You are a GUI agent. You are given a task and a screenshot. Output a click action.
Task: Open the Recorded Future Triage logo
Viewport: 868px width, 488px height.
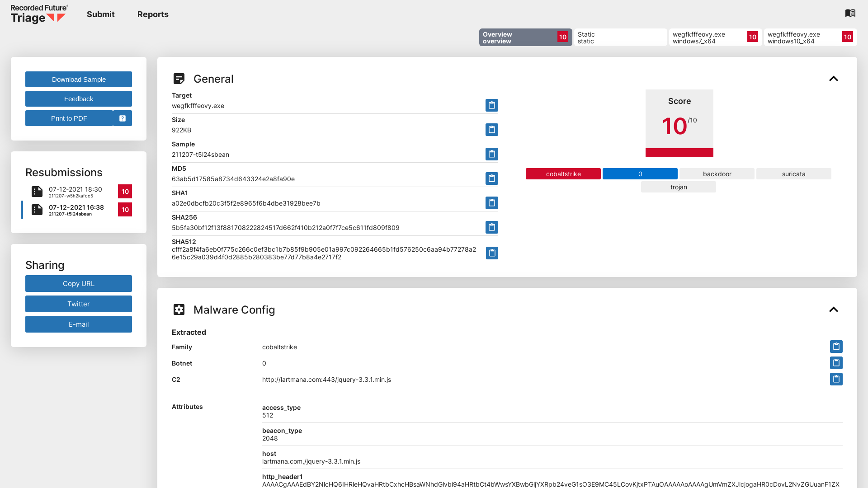click(x=39, y=14)
